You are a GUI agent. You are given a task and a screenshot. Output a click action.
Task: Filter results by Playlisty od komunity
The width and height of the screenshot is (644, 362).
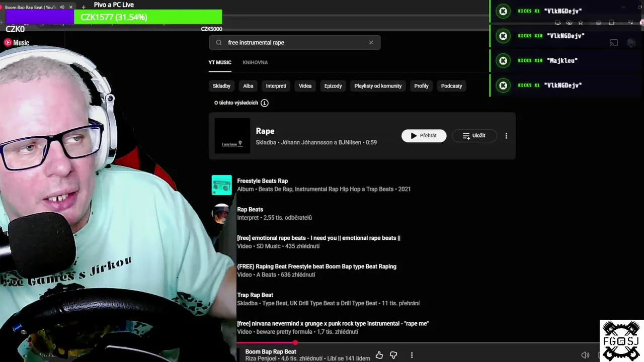coord(378,86)
